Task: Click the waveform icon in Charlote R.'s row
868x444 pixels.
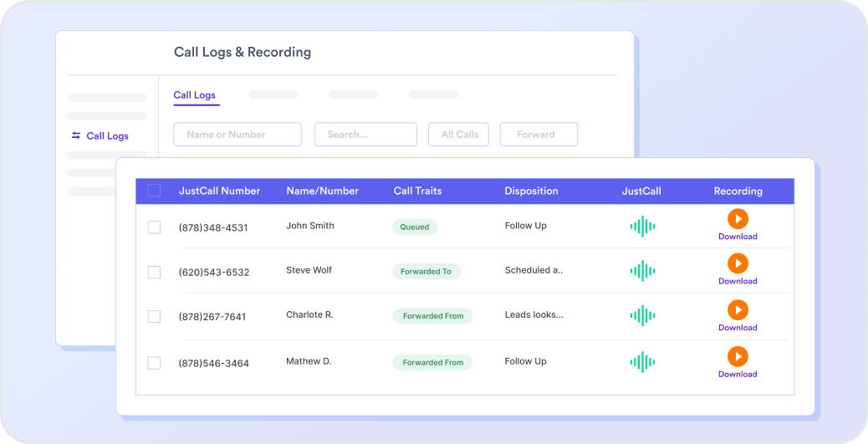Action: [x=641, y=315]
